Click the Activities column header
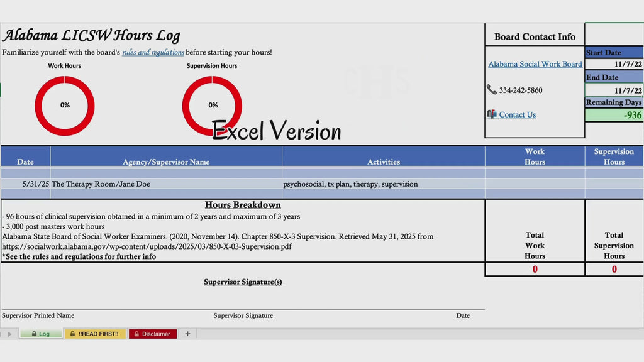Viewport: 644px width, 362px height. [x=383, y=156]
